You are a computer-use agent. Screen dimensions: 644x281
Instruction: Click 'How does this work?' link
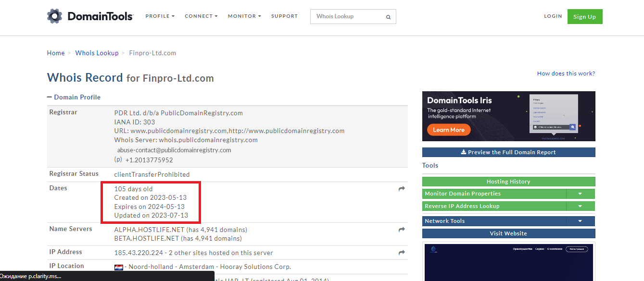click(566, 73)
